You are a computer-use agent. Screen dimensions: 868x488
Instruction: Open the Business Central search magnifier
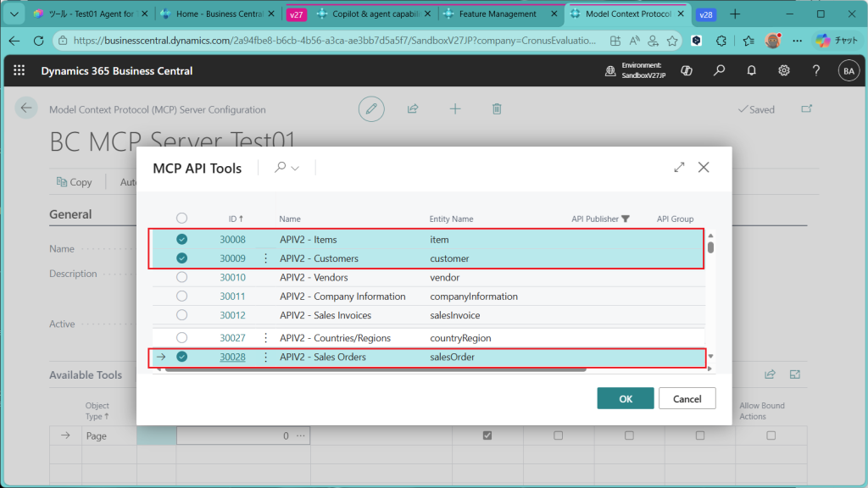point(719,71)
